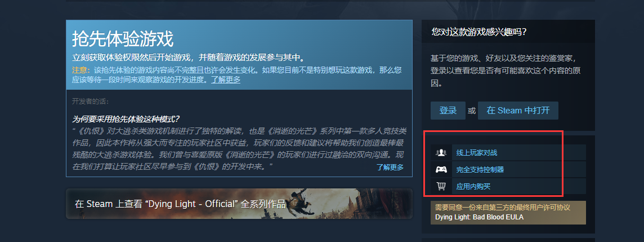Click the 在 Steam 中打开 button
This screenshot has width=644, height=242.
pyautogui.click(x=518, y=111)
